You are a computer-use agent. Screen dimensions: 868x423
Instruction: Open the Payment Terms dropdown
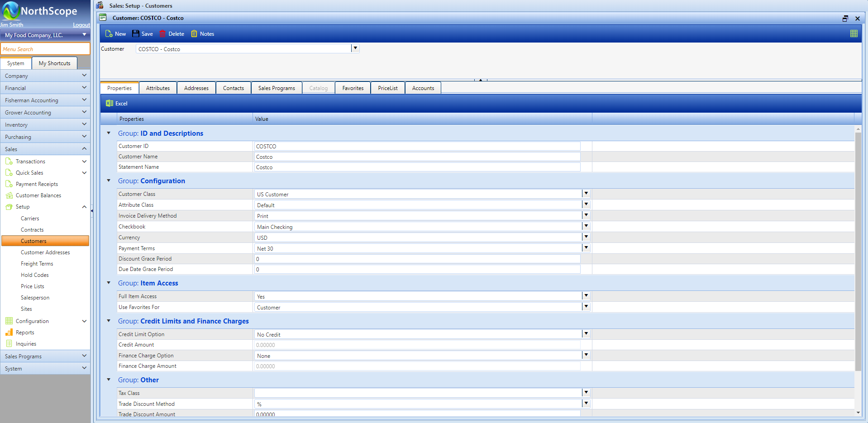586,248
